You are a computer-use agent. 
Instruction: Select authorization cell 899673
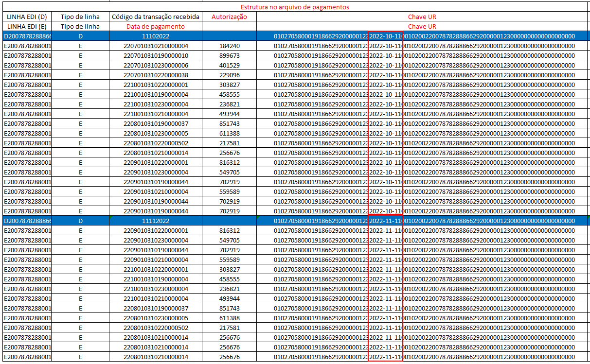point(229,55)
